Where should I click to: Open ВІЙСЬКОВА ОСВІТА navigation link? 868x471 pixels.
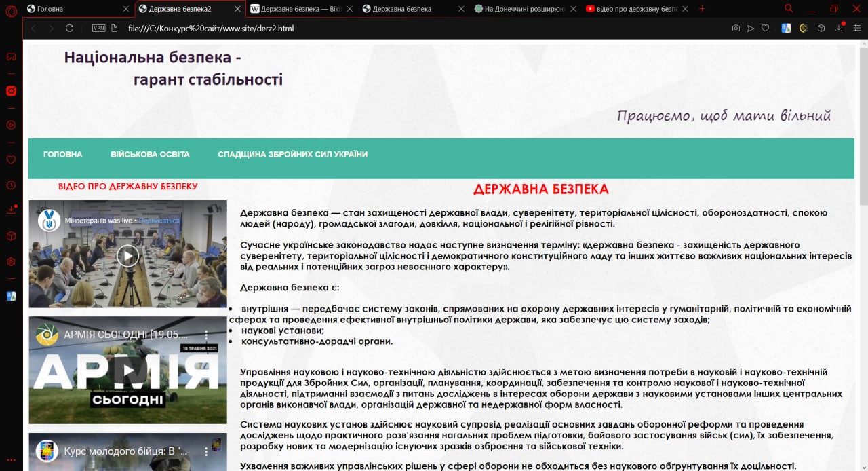click(150, 155)
